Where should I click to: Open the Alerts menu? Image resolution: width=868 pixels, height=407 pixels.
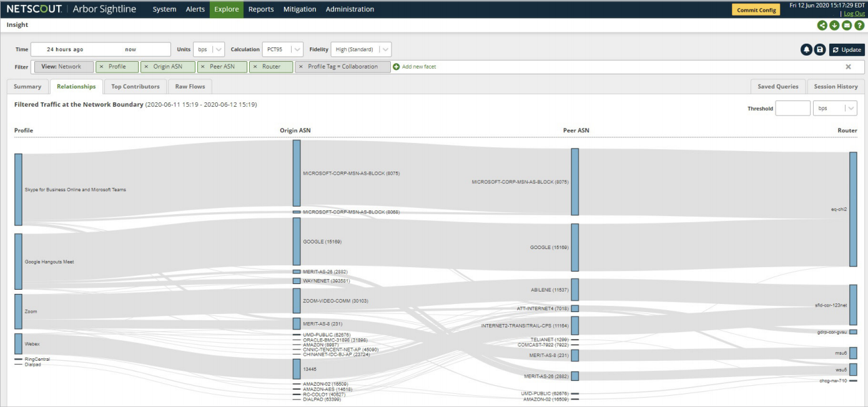[195, 9]
